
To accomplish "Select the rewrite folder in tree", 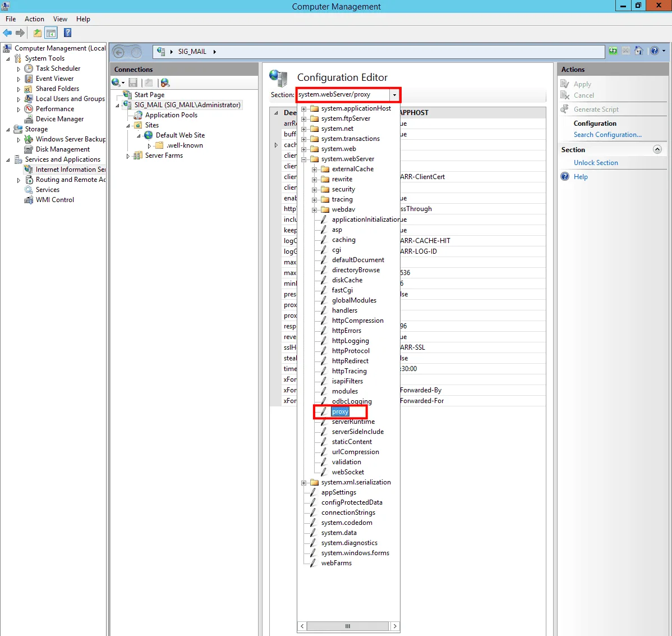I will tap(342, 179).
